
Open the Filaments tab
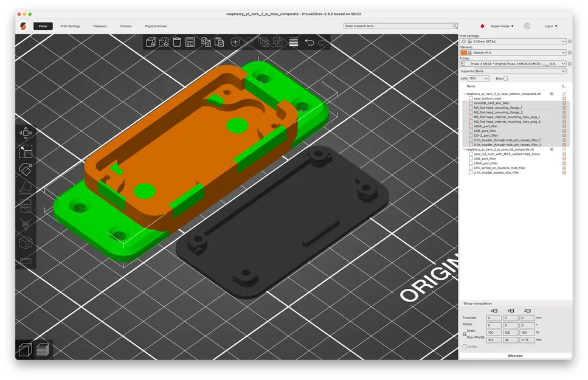pyautogui.click(x=100, y=26)
